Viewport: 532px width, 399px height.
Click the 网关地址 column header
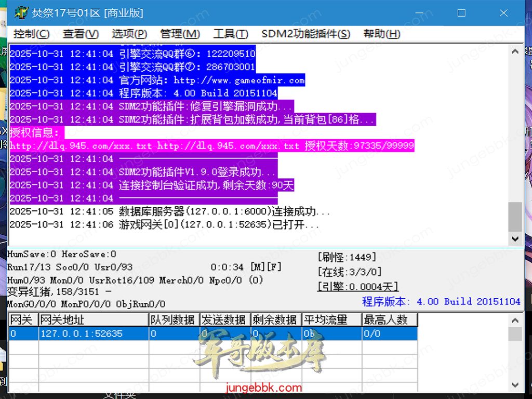tap(92, 320)
